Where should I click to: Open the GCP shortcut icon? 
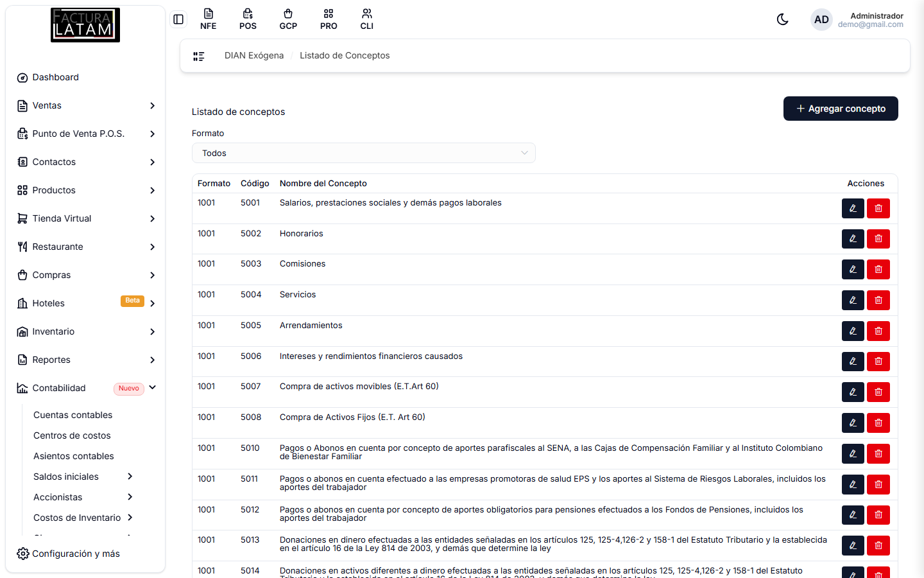pos(288,19)
